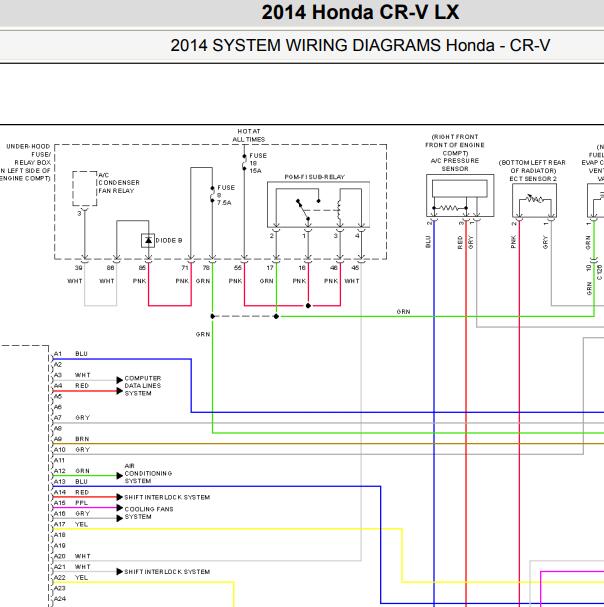Click 'AIR CONDITIONING SYSTEM' reference text
Viewport: 604px width, 607px height.
[148, 473]
